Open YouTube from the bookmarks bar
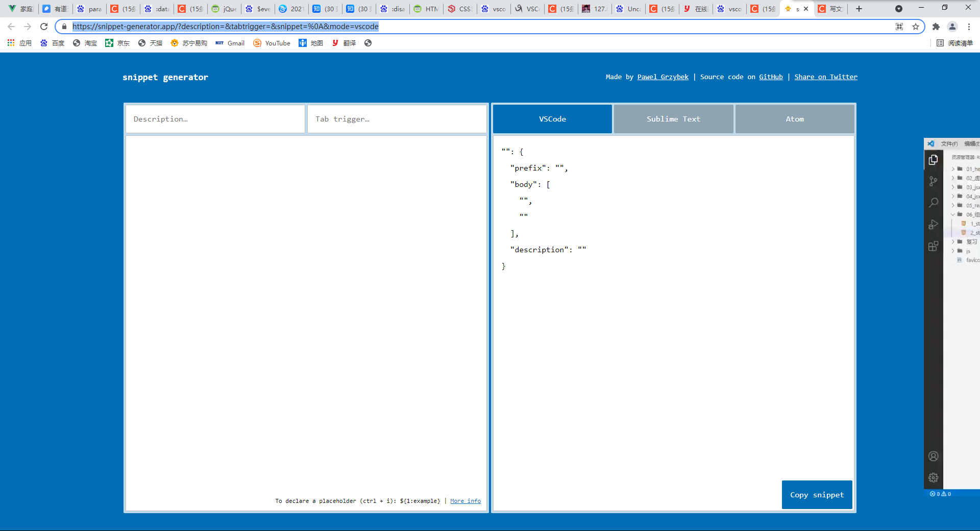The image size is (980, 531). [x=272, y=43]
